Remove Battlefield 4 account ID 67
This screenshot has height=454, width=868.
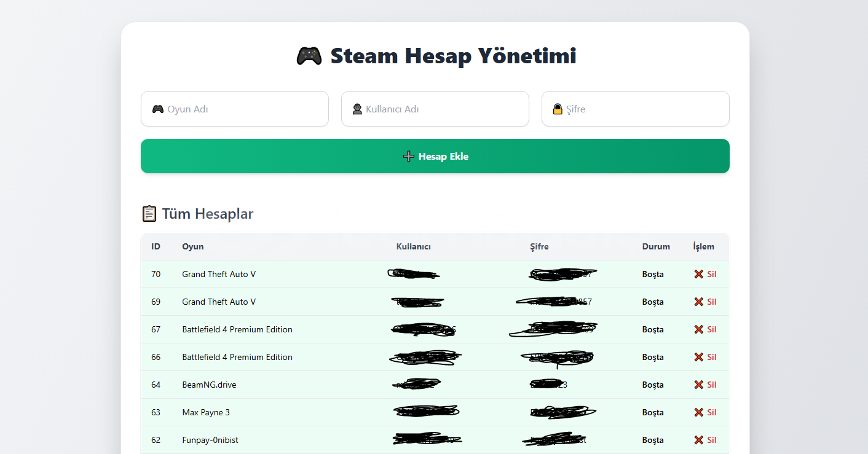[x=705, y=329]
